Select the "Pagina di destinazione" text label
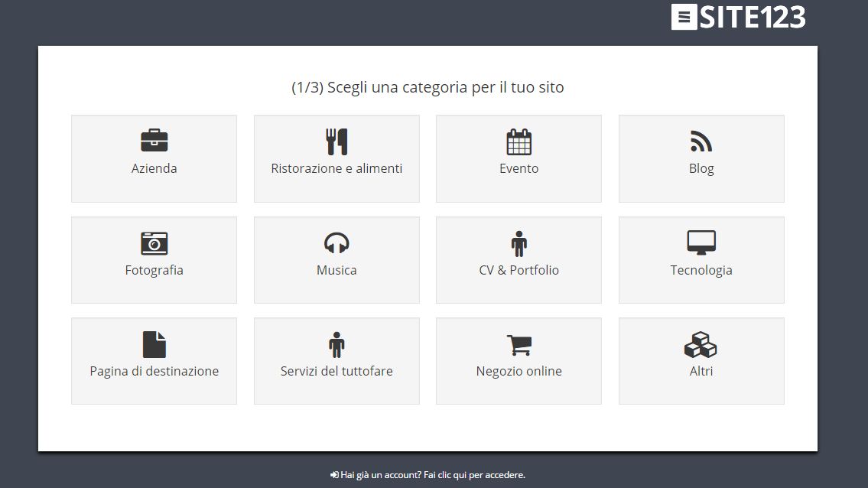The image size is (868, 488). point(154,371)
